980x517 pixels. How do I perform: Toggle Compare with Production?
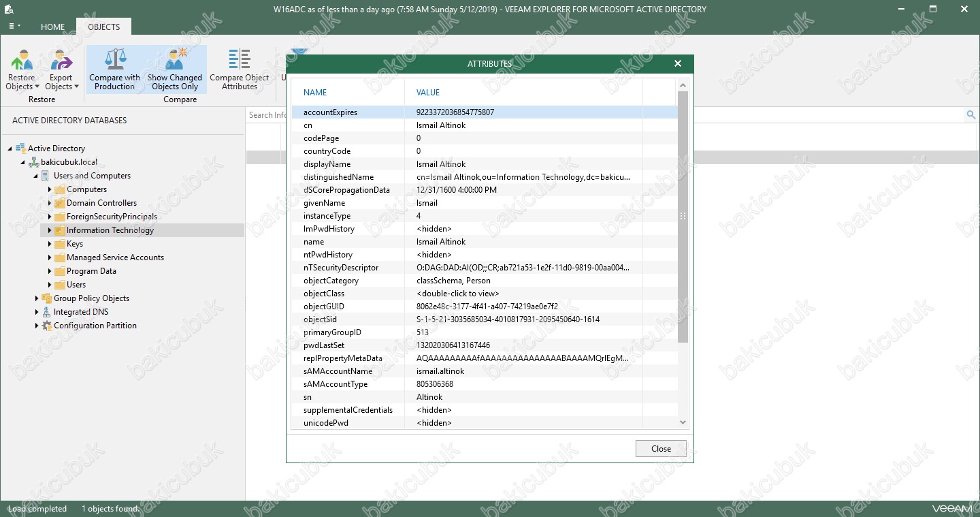(114, 69)
